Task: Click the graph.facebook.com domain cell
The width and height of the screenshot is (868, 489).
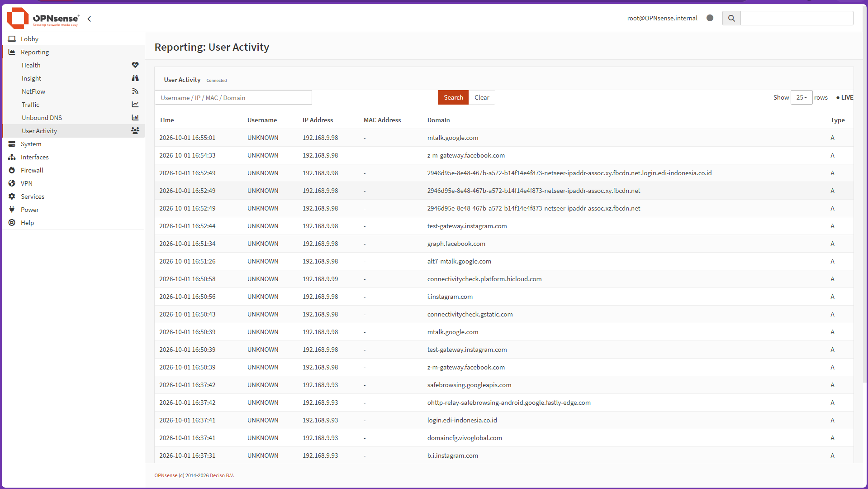Action: (x=456, y=244)
